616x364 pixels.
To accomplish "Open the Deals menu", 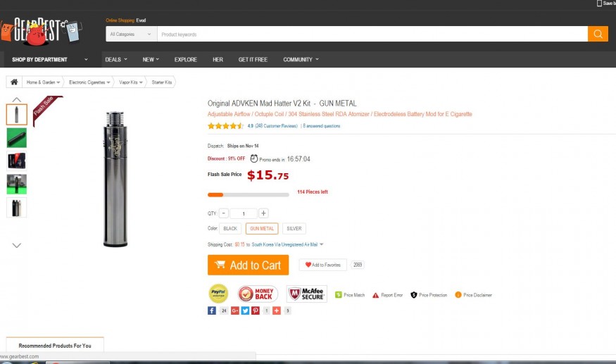I will [115, 60].
